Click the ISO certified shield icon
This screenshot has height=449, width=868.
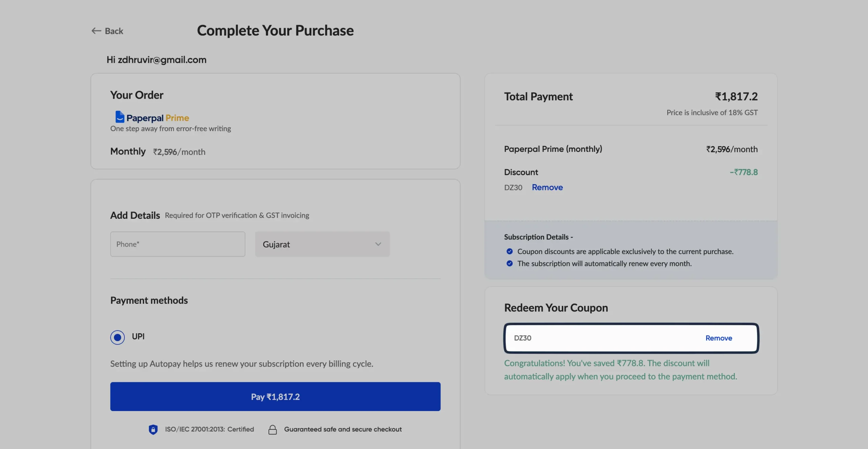153,429
